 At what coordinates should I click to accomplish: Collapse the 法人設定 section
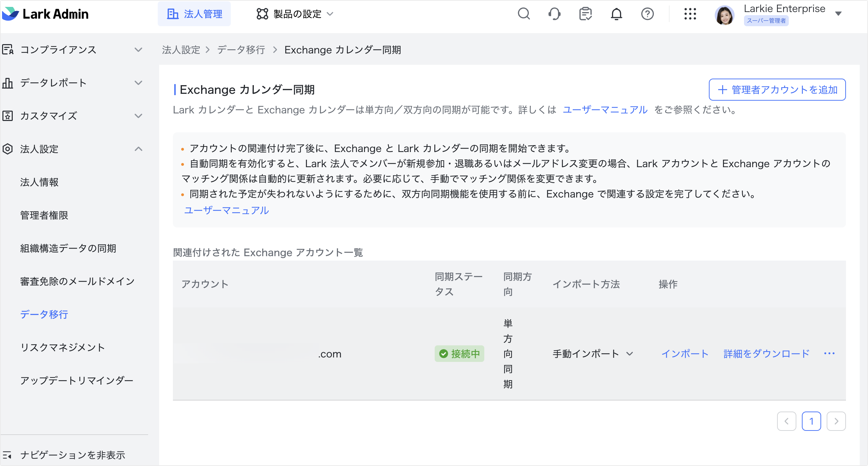click(x=139, y=149)
